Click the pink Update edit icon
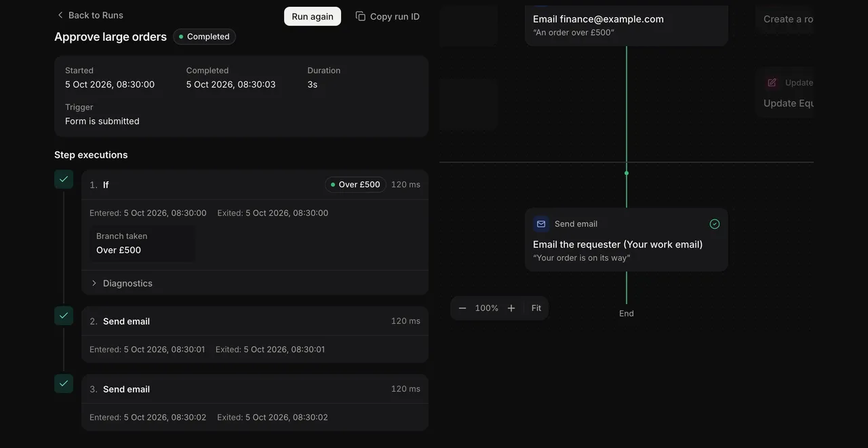 772,83
